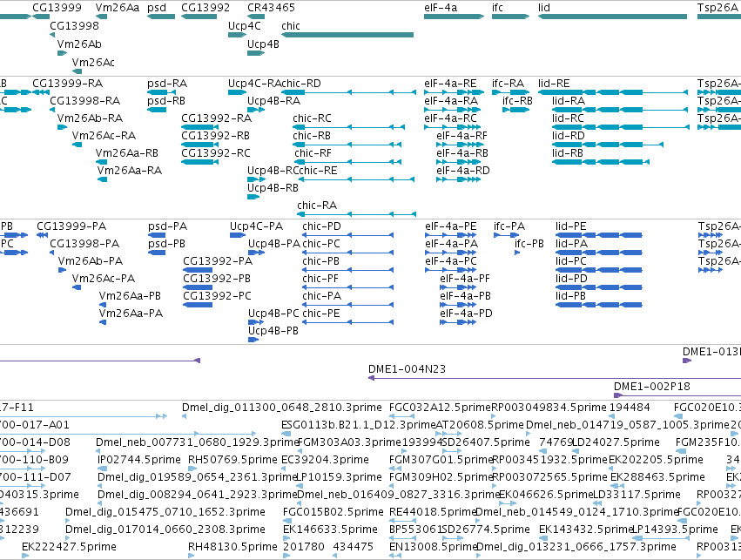
Task: Select the Vm26Ab gene label
Action: pyautogui.click(x=79, y=44)
